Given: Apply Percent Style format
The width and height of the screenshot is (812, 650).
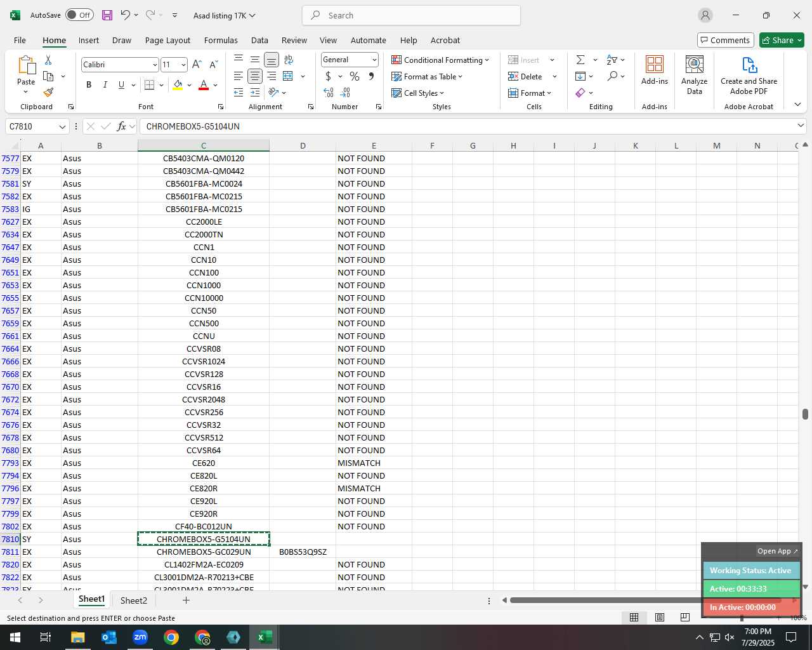Looking at the screenshot, I should click(355, 76).
